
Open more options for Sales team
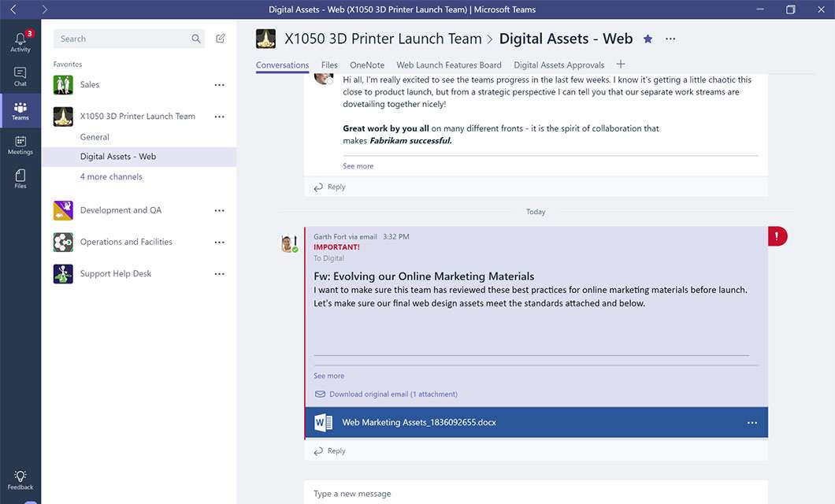(219, 85)
